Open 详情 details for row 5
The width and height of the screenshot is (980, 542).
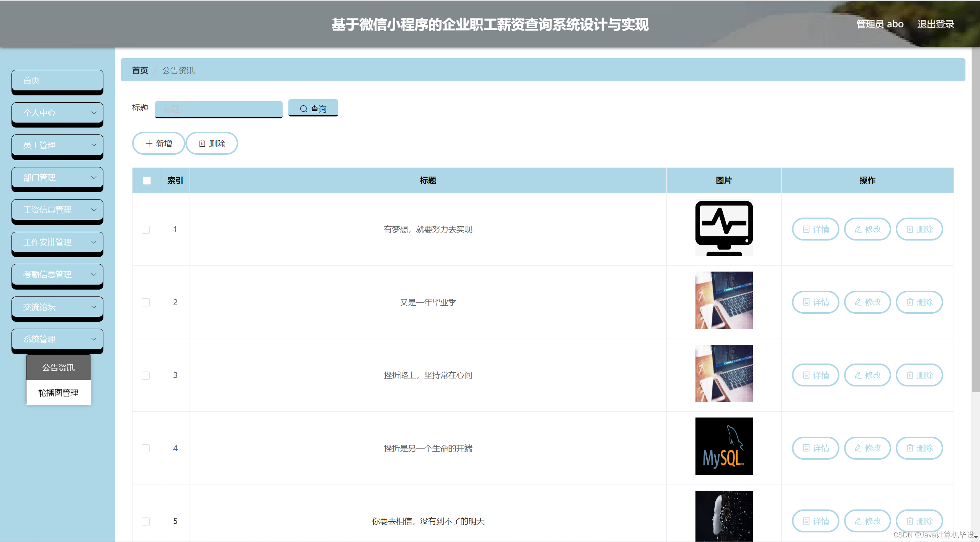click(815, 521)
